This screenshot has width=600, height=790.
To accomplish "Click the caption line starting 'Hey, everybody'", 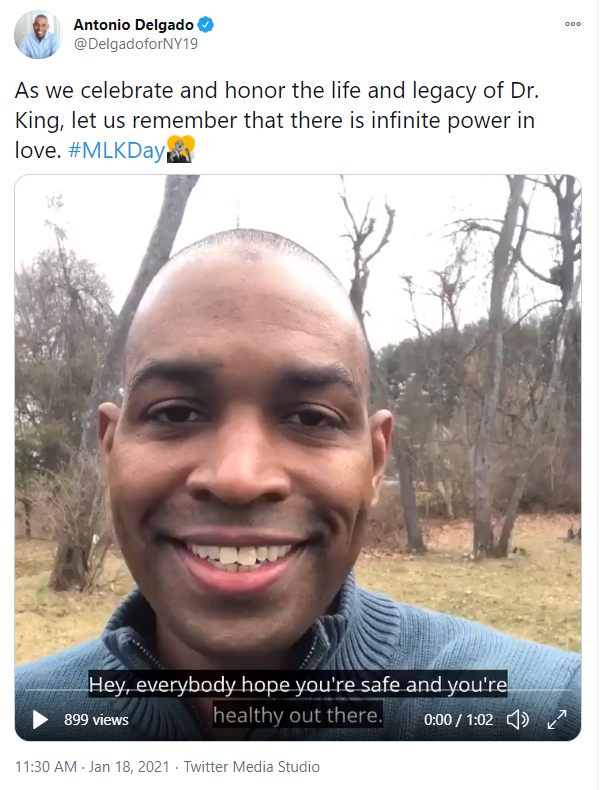I will pyautogui.click(x=298, y=684).
